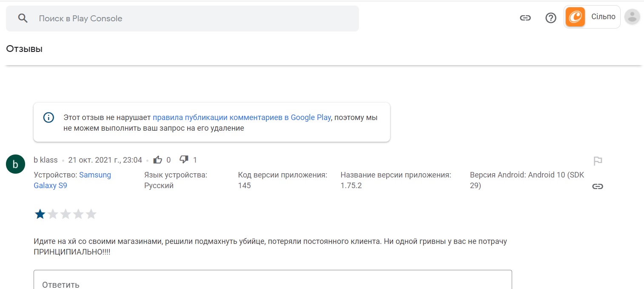Flag the review with flag icon
Image resolution: width=644 pixels, height=289 pixels.
click(598, 161)
